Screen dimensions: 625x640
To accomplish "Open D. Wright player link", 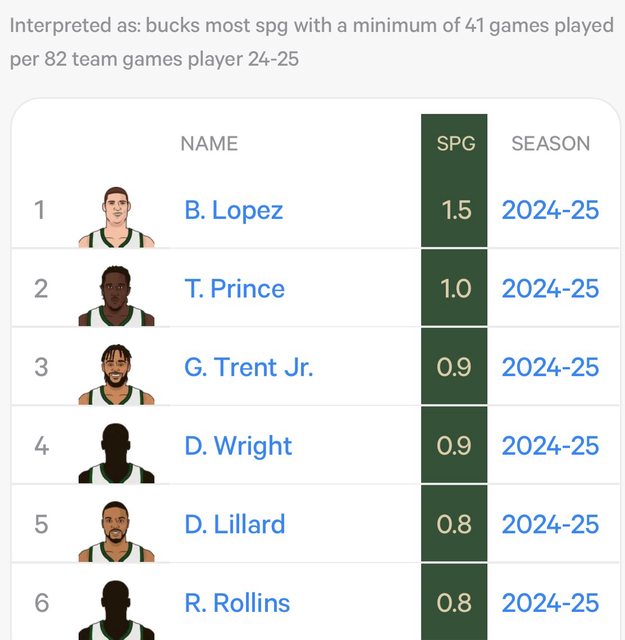I will [238, 446].
